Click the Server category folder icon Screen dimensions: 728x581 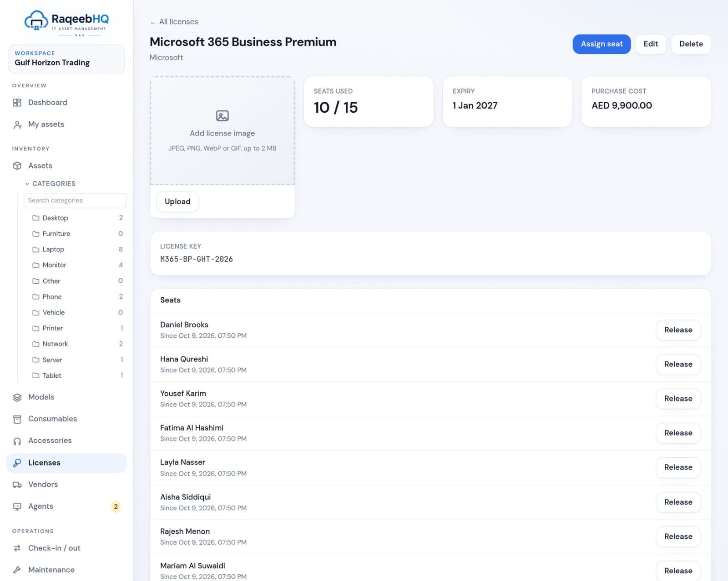pos(35,360)
